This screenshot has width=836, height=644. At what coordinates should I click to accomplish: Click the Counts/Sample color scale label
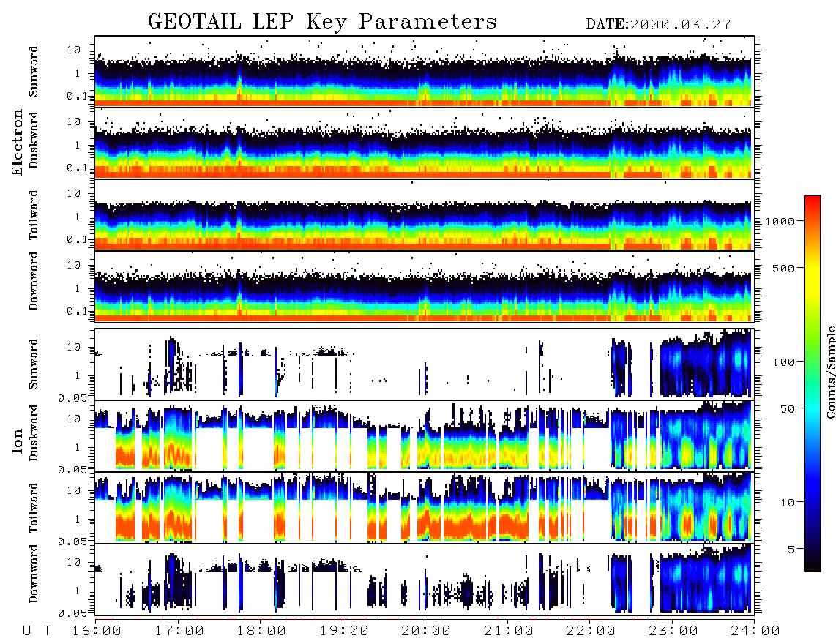[x=830, y=372]
